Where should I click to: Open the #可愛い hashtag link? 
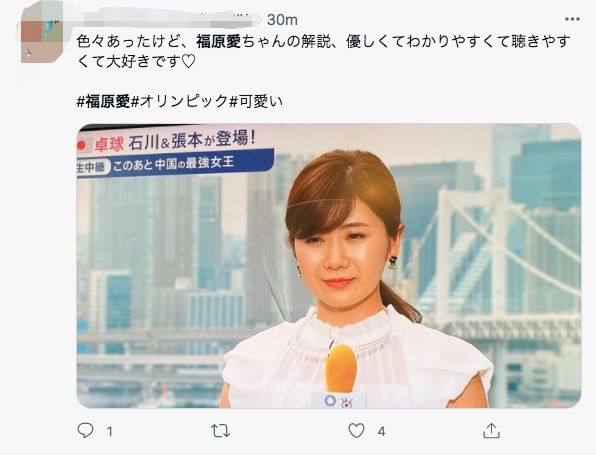pos(256,101)
